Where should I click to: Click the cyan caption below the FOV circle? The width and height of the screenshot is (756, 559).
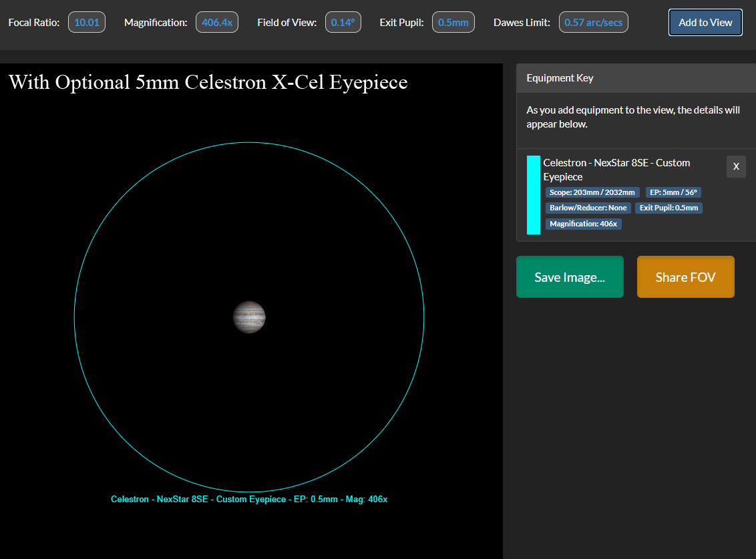tap(249, 498)
